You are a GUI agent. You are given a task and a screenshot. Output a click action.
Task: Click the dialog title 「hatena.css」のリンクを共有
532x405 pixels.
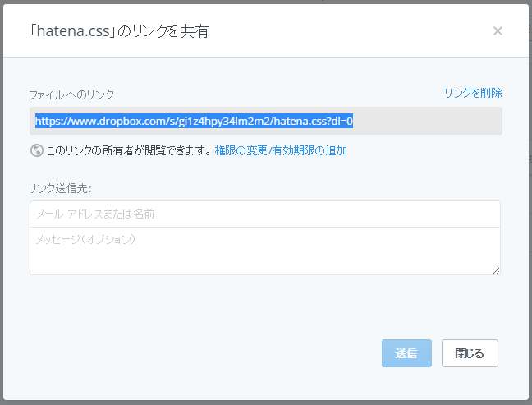[119, 31]
